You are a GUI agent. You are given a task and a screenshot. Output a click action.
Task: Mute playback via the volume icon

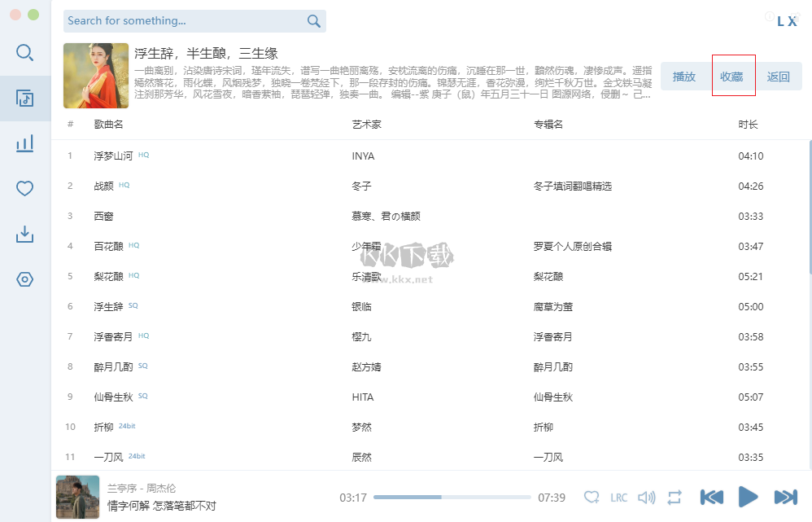pos(646,497)
